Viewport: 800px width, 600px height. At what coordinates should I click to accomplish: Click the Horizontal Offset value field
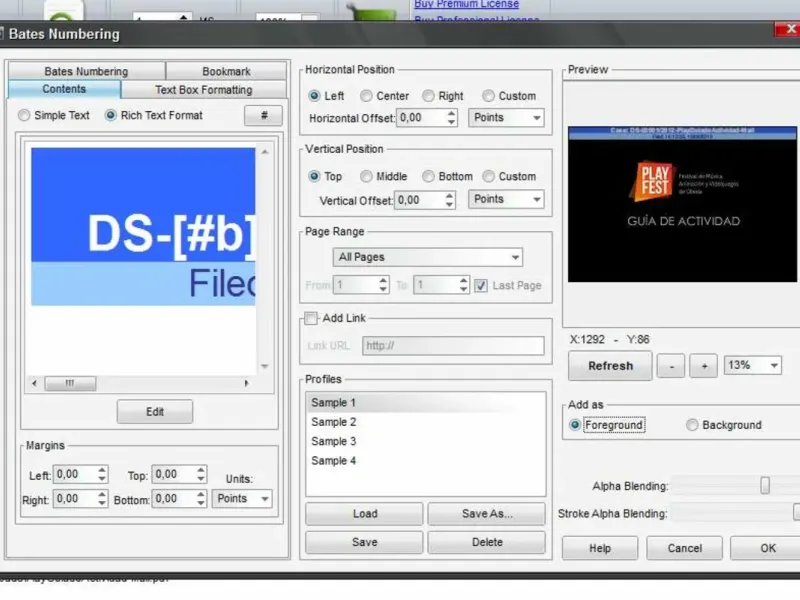(421, 118)
